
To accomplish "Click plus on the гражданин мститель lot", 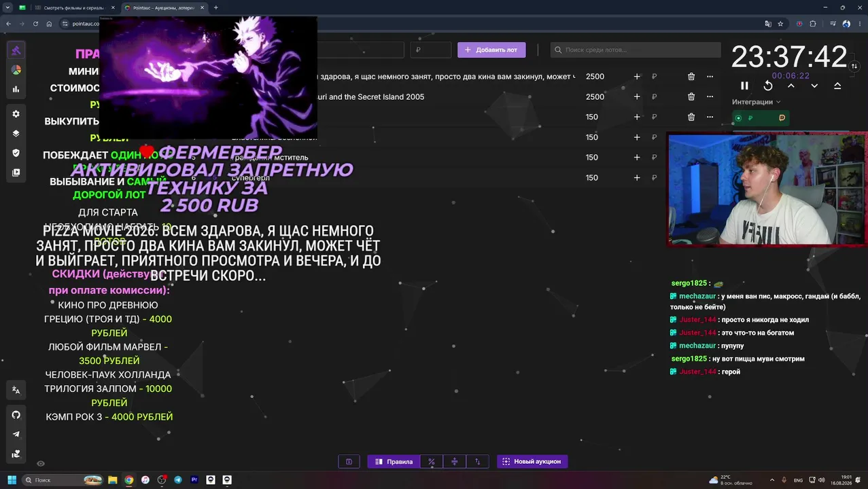I will (x=637, y=158).
